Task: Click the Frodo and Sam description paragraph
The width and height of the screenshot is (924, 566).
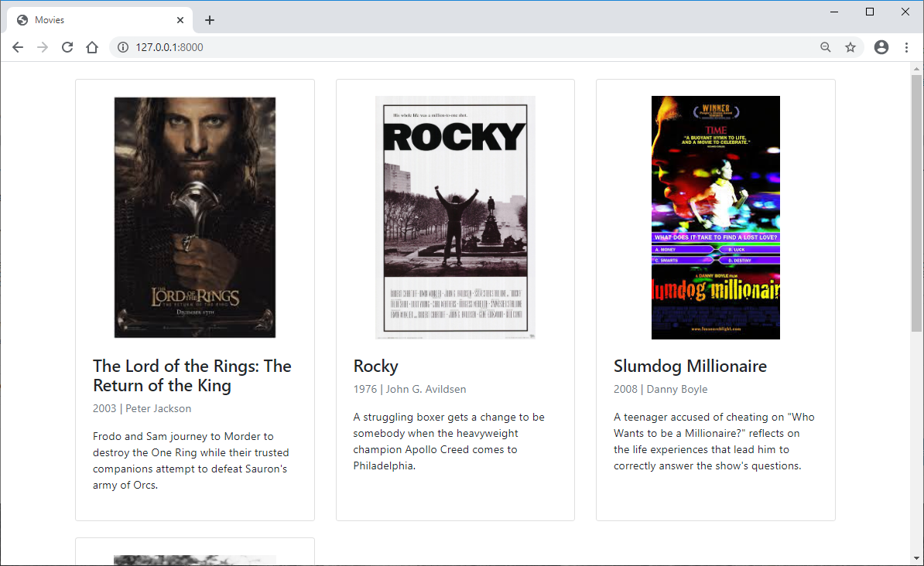Action: [191, 461]
